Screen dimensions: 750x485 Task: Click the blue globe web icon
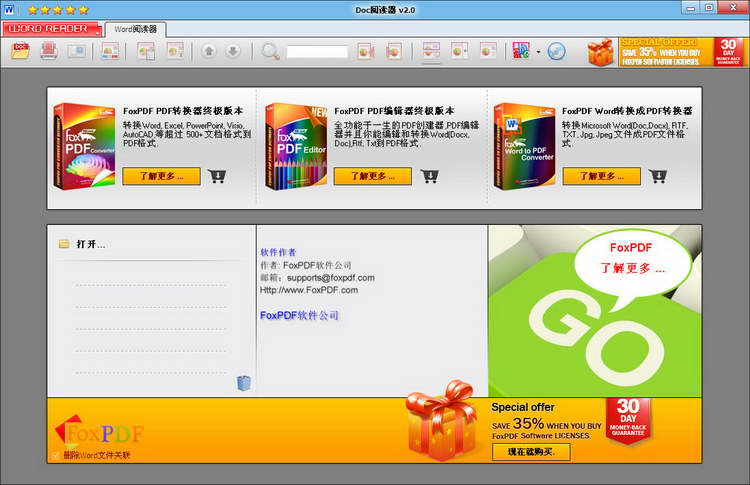[x=556, y=51]
